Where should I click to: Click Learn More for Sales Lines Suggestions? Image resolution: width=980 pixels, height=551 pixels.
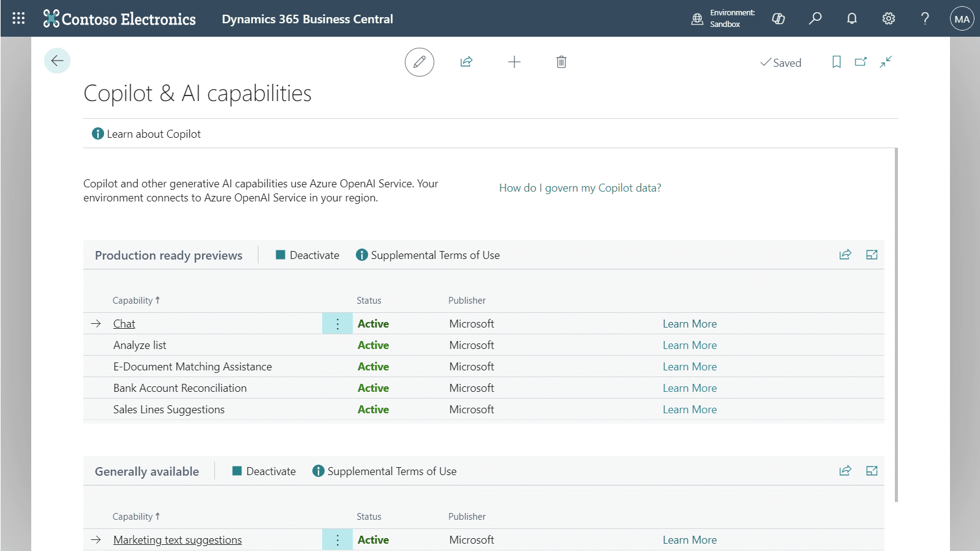point(690,410)
